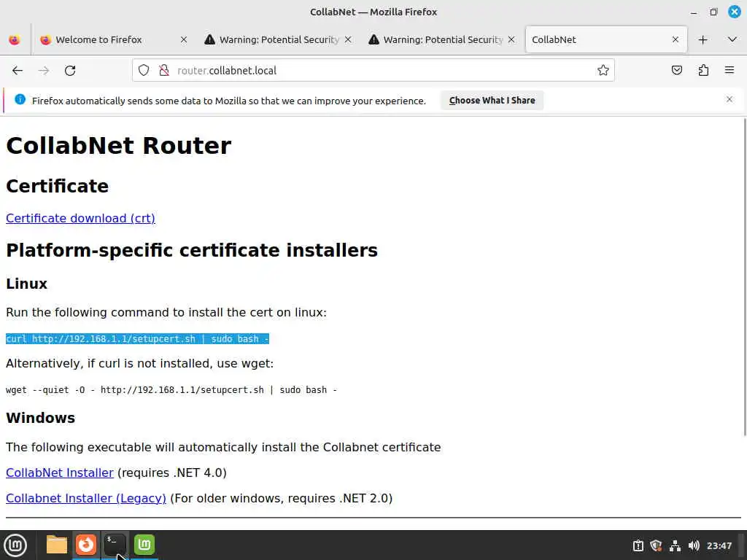This screenshot has width=747, height=560.
Task: Click the CollabNet Router heading
Action: pyautogui.click(x=118, y=145)
